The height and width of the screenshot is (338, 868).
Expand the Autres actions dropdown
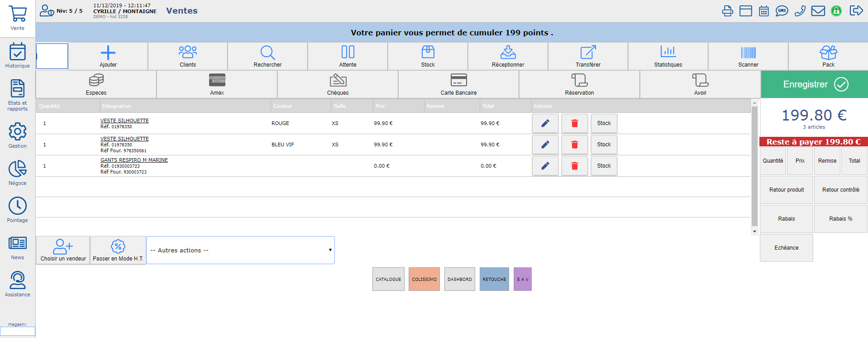pyautogui.click(x=240, y=250)
